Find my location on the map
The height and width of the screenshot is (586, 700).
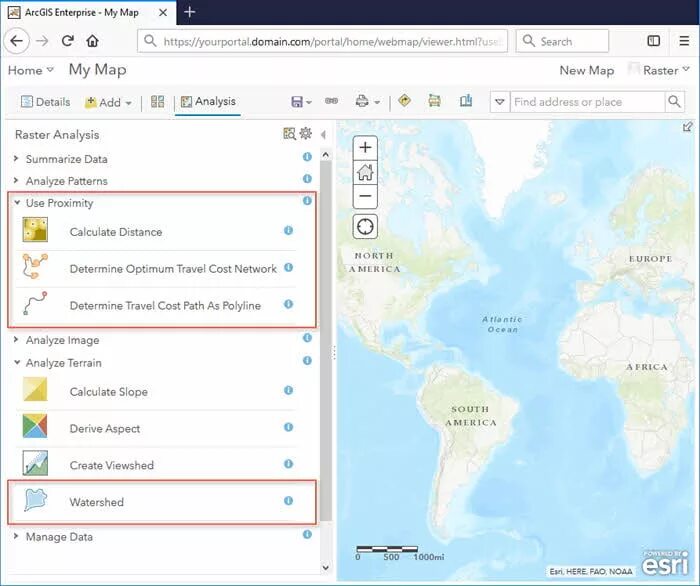coord(365,227)
